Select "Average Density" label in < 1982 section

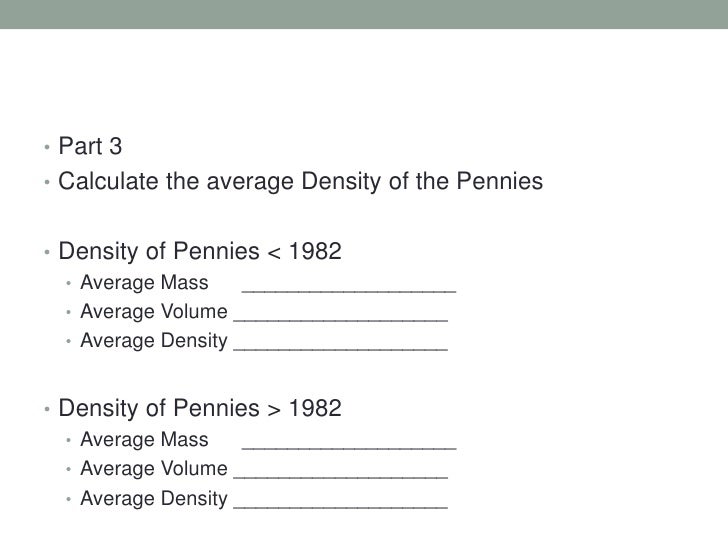pyautogui.click(x=154, y=341)
